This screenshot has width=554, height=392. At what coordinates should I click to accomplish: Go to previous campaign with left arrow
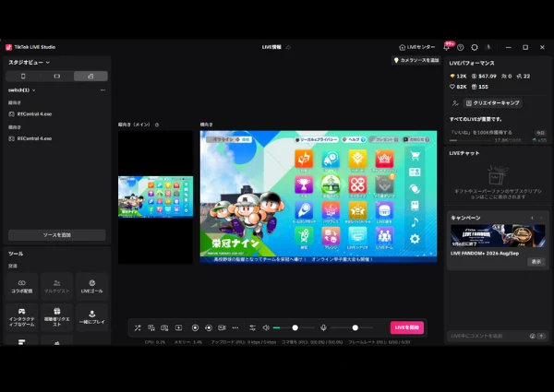[532, 218]
